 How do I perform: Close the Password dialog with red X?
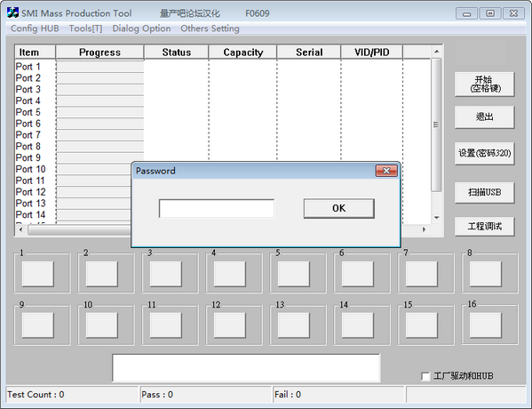386,171
